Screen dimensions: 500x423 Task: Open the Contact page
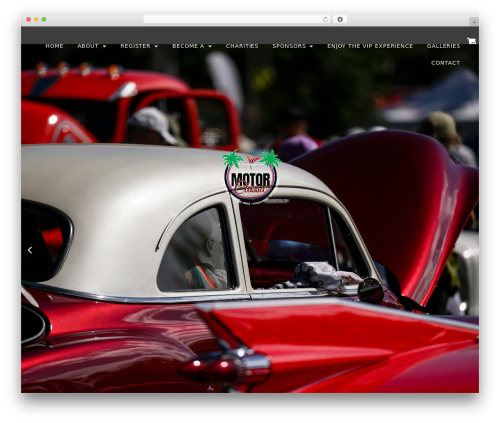pyautogui.click(x=445, y=63)
